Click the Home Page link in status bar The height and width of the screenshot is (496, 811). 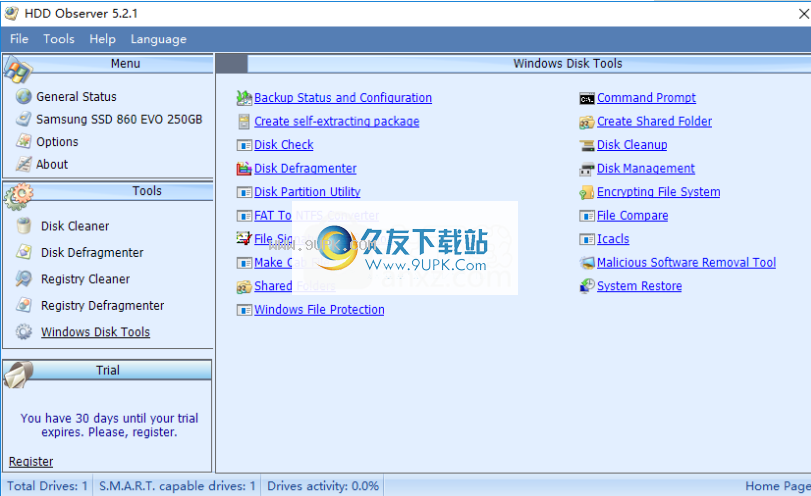point(777,486)
